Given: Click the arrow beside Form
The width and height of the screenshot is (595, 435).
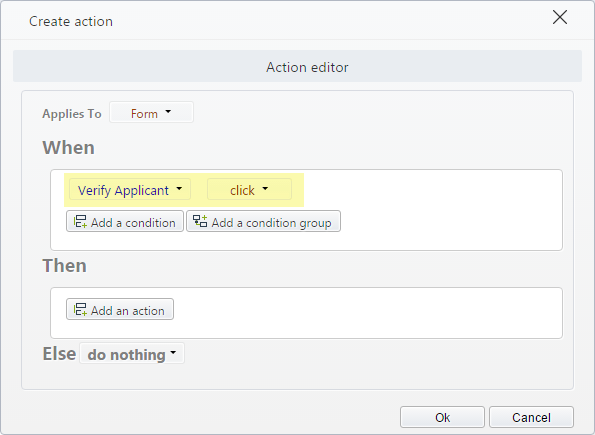Looking at the screenshot, I should tap(168, 112).
